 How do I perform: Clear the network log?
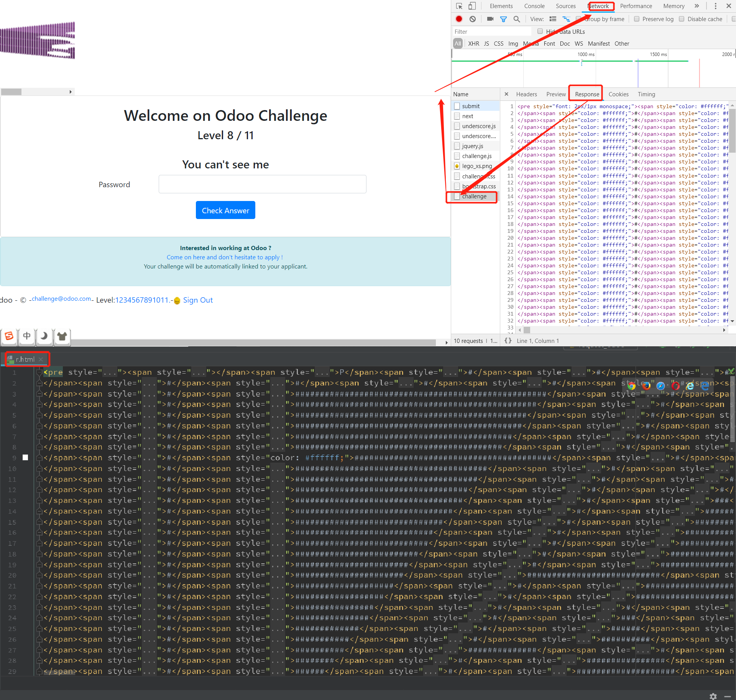[473, 19]
